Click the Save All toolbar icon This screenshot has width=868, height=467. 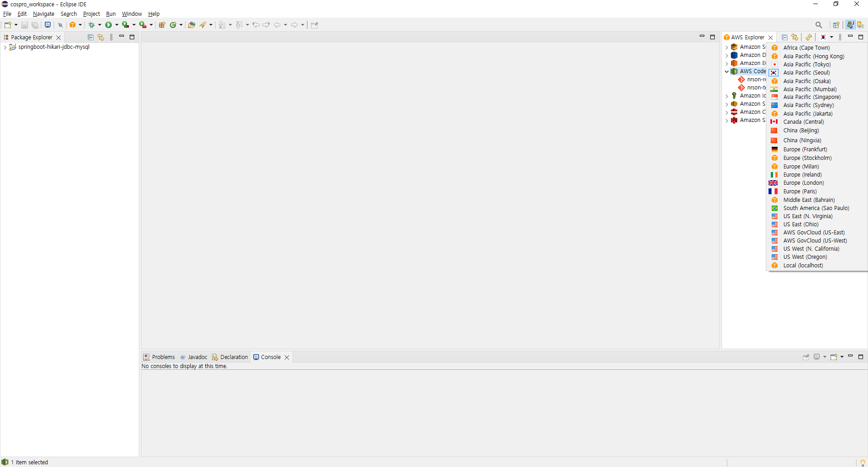point(35,25)
